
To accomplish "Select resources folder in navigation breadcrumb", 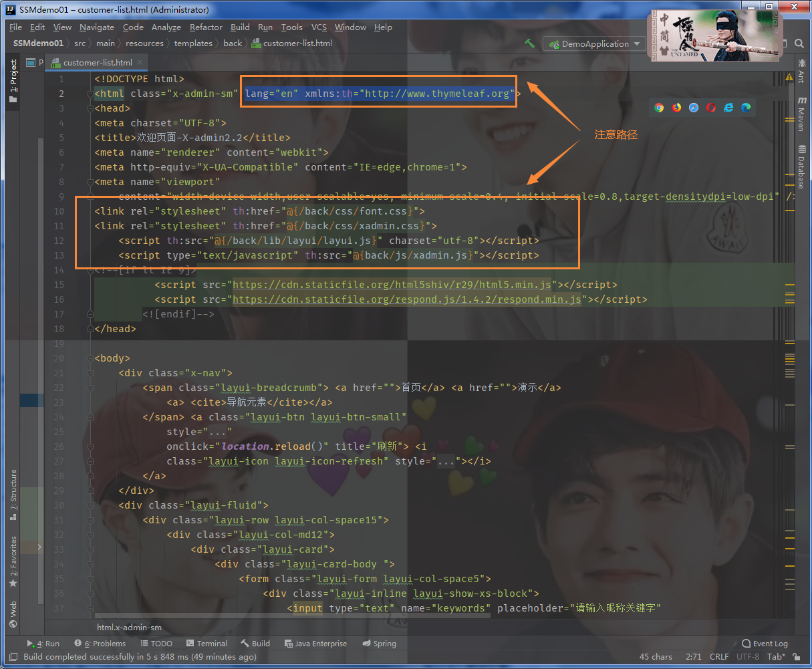I will click(x=144, y=43).
